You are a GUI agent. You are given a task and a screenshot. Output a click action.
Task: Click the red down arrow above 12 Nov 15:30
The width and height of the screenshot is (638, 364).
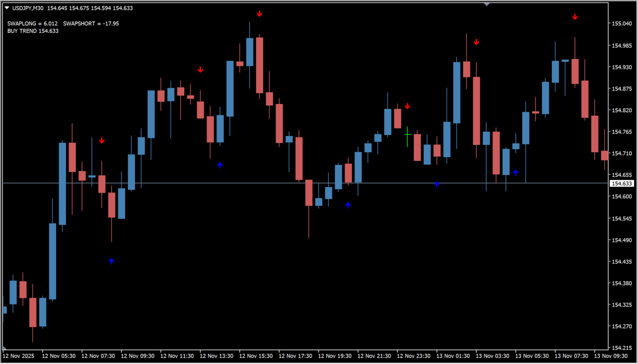pos(259,14)
